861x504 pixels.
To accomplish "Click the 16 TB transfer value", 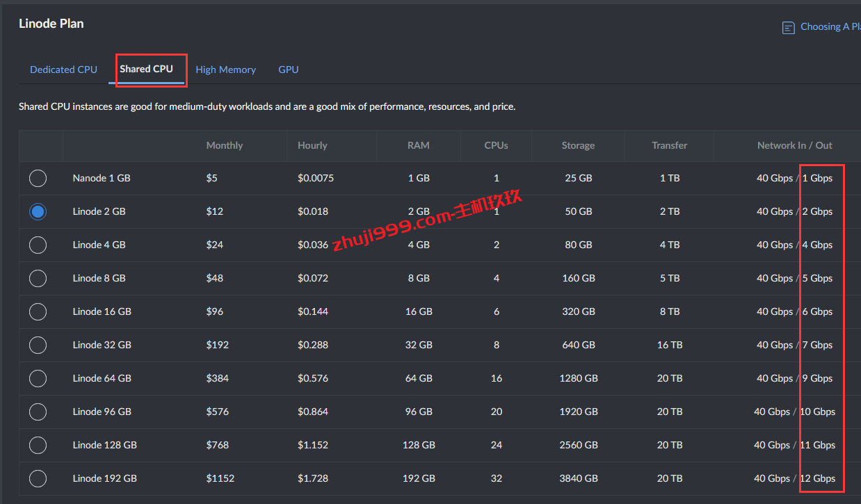I will coord(670,345).
